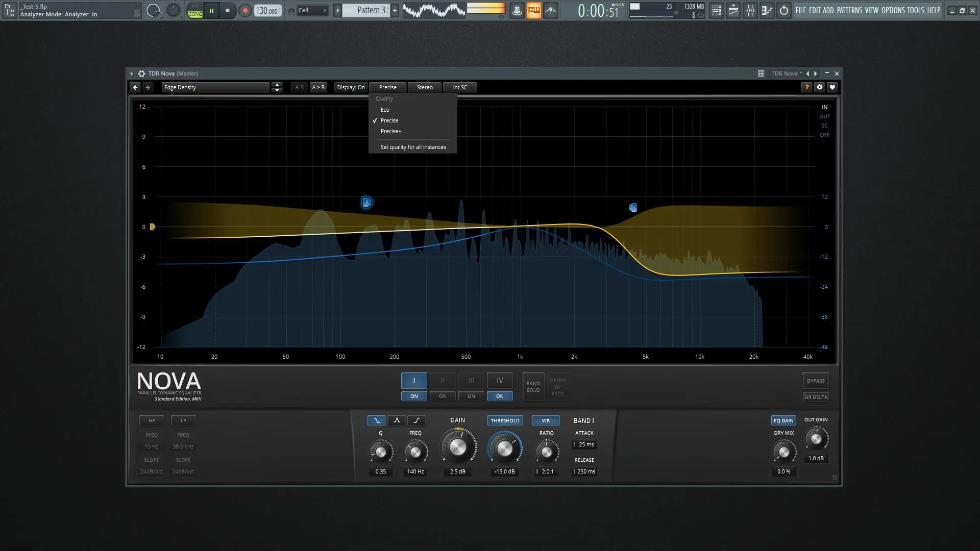Select bell filter shape

pos(397,420)
